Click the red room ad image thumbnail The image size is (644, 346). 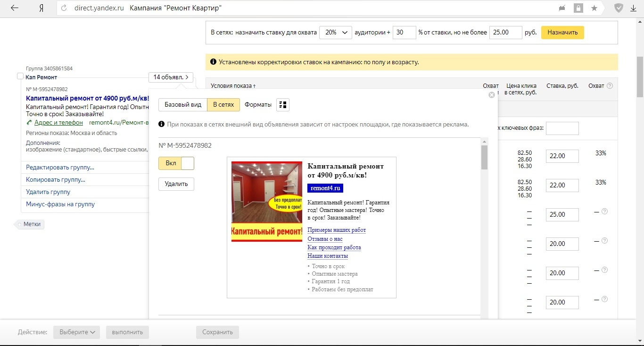(x=267, y=202)
